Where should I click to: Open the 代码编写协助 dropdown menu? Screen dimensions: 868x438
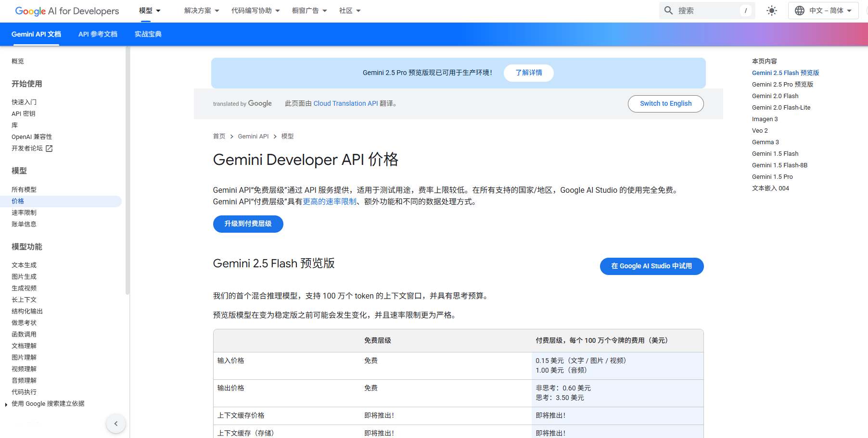(x=255, y=11)
